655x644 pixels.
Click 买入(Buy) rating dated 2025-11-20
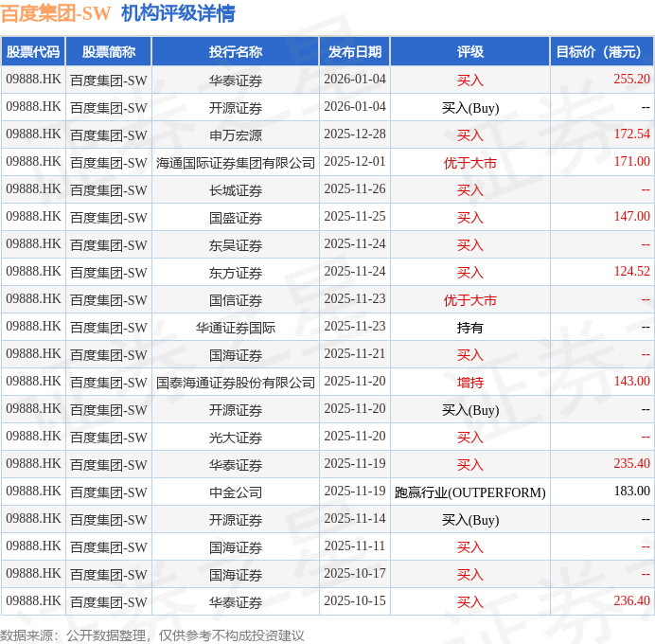point(469,410)
